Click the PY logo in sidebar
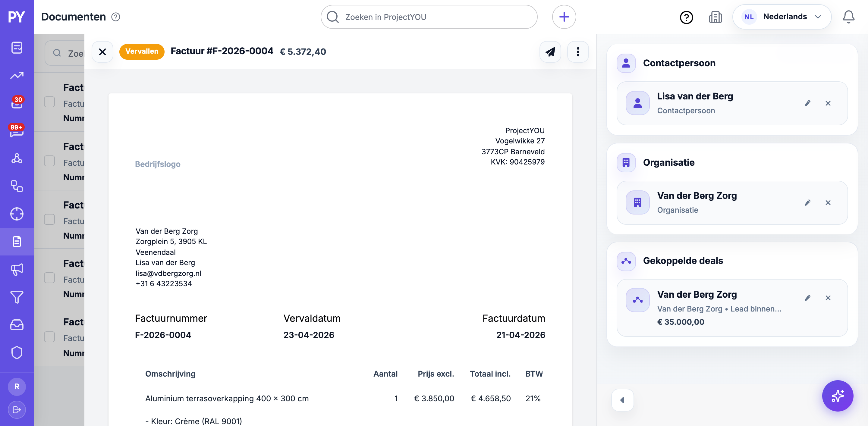This screenshot has height=426, width=868. click(17, 17)
